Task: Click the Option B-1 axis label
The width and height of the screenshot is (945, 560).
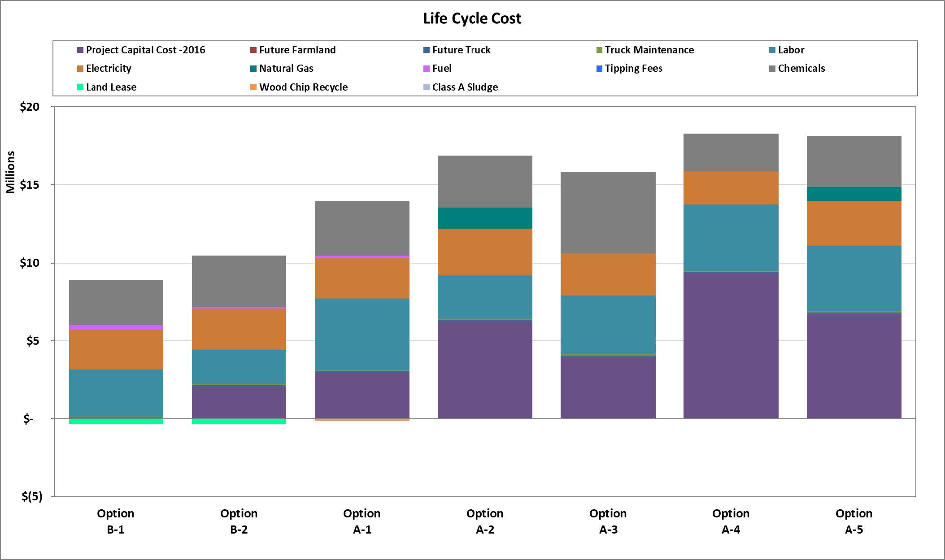Action: [116, 521]
